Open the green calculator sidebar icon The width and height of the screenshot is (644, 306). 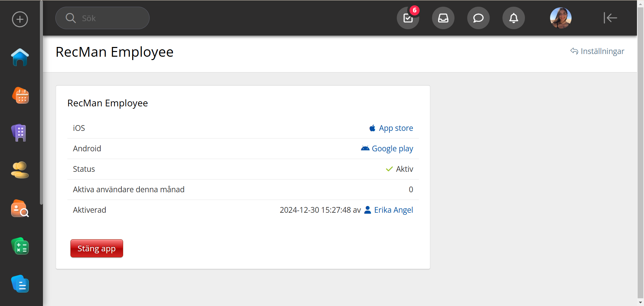20,247
